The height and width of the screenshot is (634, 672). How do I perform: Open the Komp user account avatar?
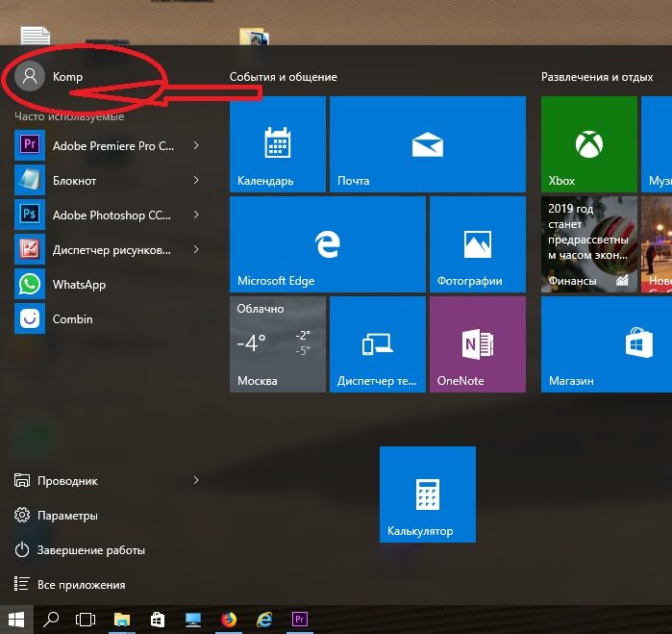[x=30, y=76]
